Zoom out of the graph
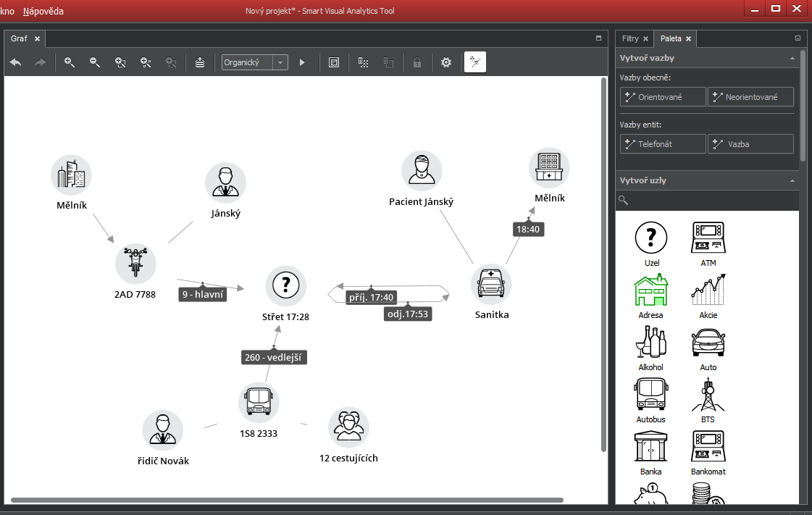This screenshot has width=812, height=515. 95,62
